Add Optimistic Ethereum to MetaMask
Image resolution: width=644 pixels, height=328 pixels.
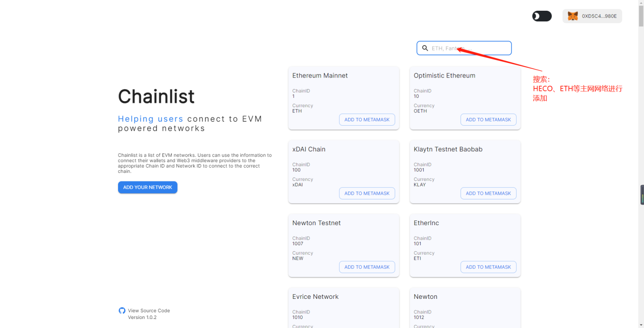pyautogui.click(x=488, y=119)
